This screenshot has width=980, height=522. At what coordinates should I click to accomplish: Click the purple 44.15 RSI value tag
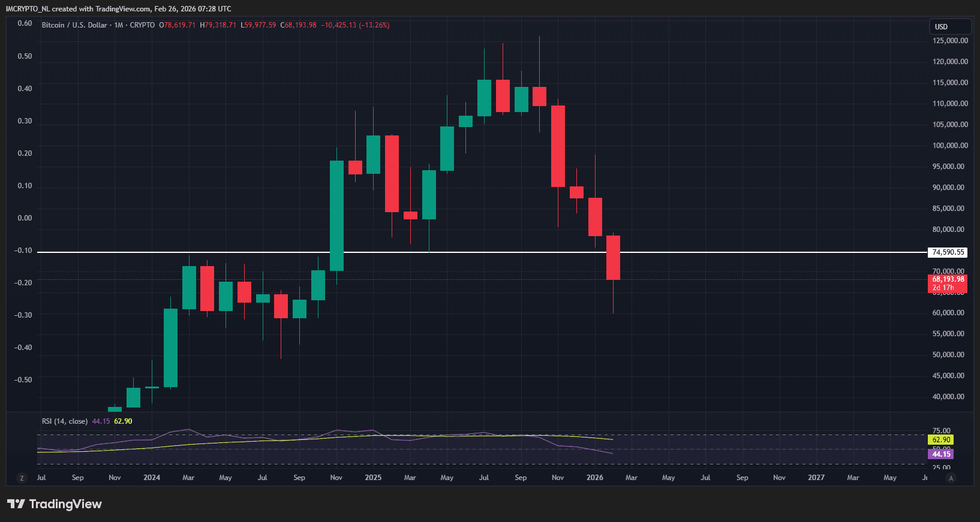pyautogui.click(x=940, y=454)
